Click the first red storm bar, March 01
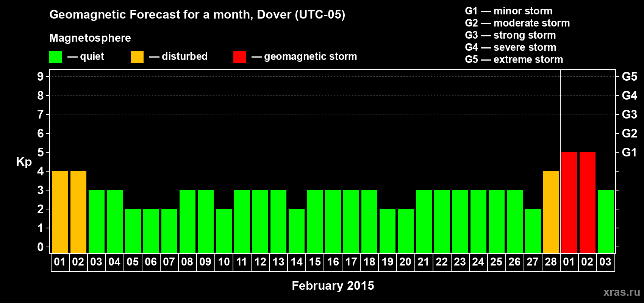This screenshot has height=303, width=644. tap(569, 203)
